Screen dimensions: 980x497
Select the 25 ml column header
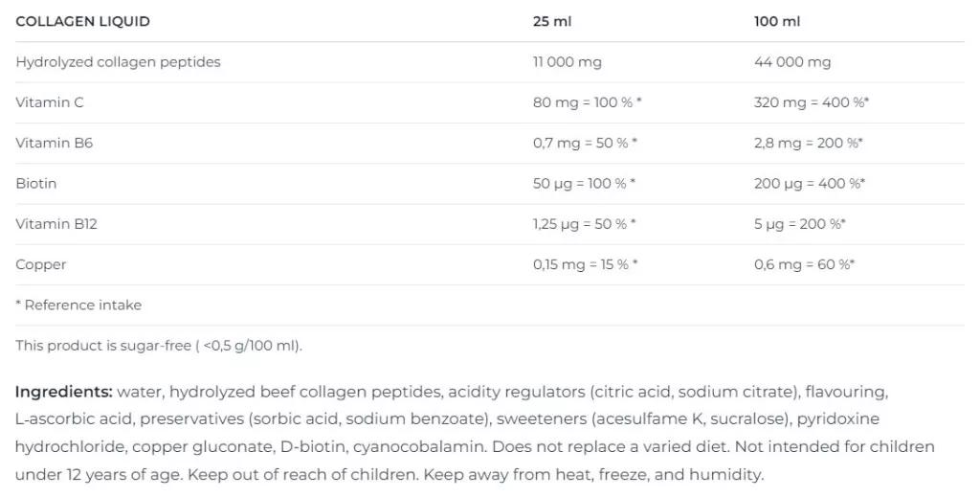(x=552, y=21)
